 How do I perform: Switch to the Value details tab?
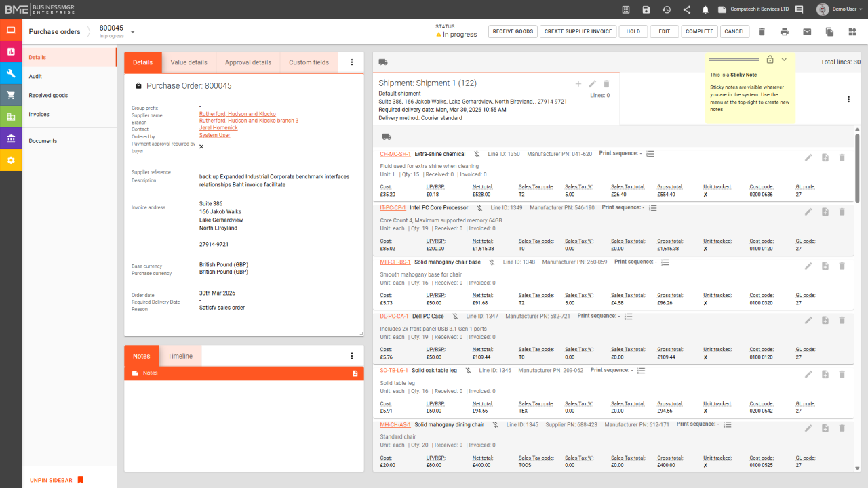pos(189,62)
